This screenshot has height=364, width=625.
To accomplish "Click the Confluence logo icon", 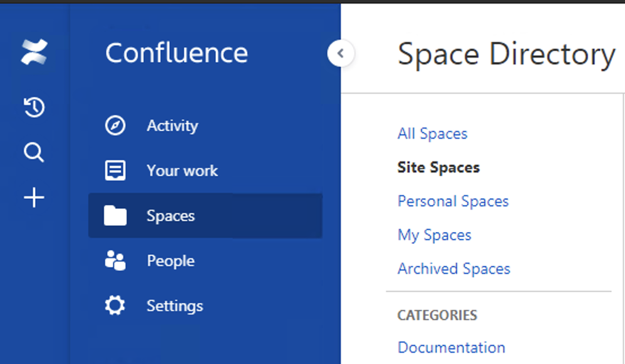I will tap(34, 52).
